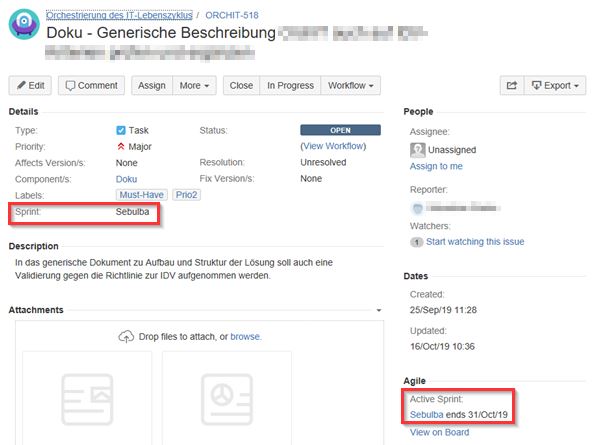Click the upload cloud icon
599x445 pixels.
tap(126, 337)
